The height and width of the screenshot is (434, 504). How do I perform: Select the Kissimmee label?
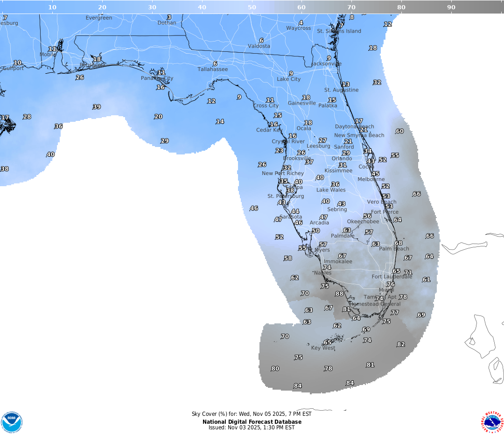click(x=338, y=171)
